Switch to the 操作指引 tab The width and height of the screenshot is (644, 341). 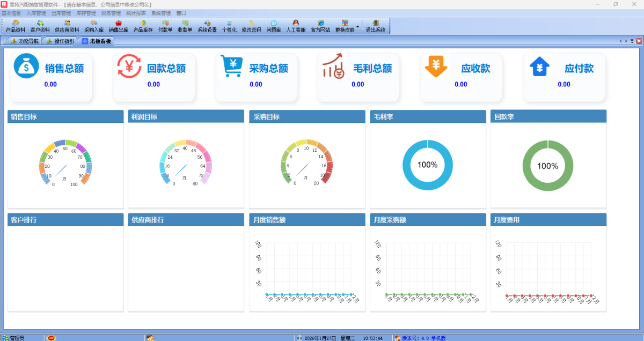click(60, 41)
